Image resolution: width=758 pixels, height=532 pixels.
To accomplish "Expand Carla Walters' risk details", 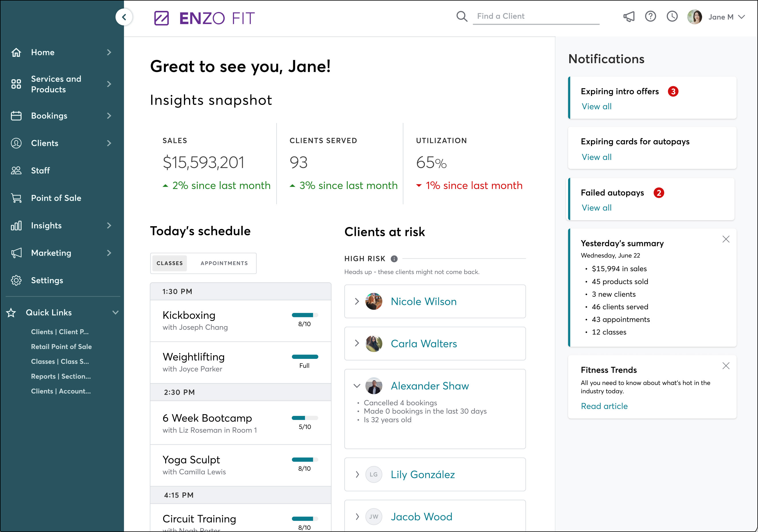I will click(x=357, y=343).
